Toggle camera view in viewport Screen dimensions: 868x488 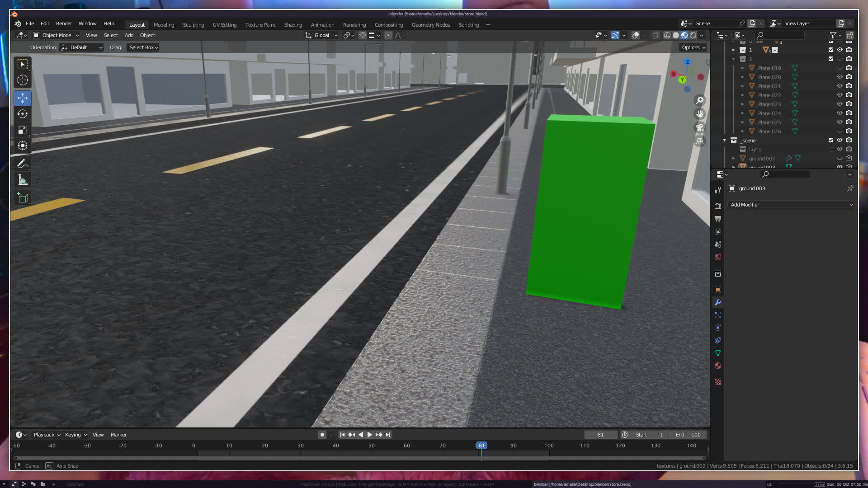(700, 127)
